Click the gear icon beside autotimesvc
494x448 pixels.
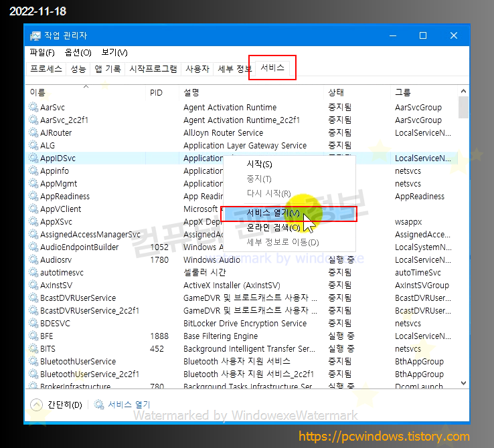[x=33, y=272]
